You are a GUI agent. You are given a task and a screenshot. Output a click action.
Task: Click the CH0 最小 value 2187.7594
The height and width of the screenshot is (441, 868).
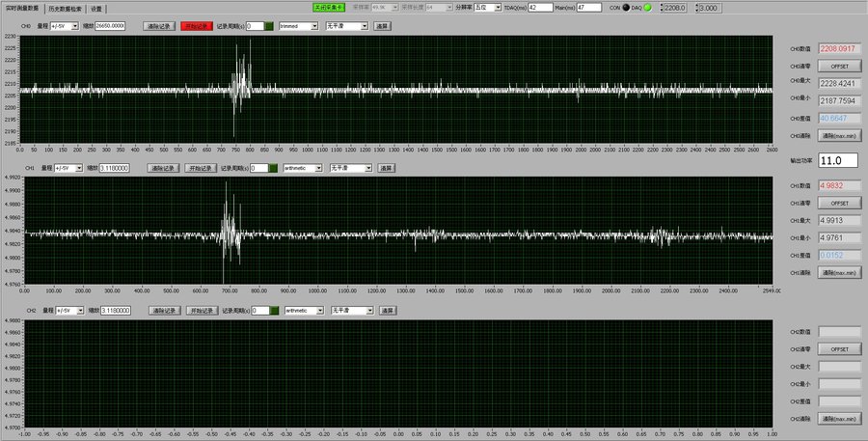tap(840, 100)
